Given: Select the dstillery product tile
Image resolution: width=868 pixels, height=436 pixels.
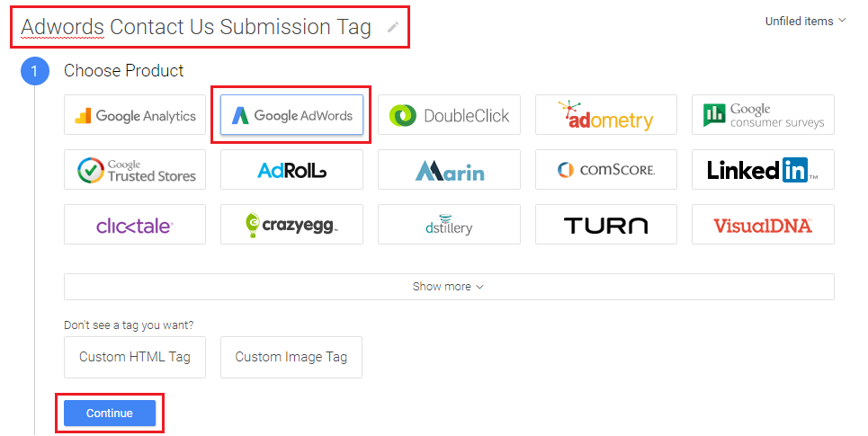Looking at the screenshot, I should coord(449,225).
